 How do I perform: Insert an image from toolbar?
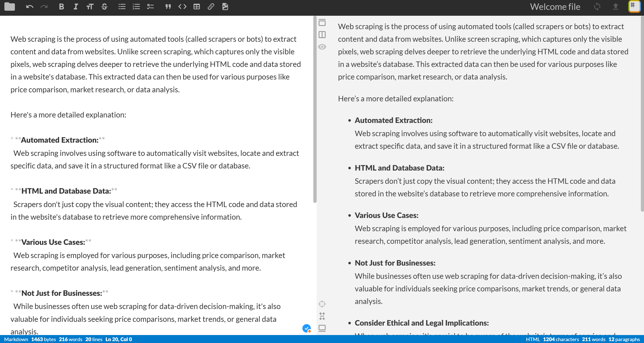click(225, 7)
